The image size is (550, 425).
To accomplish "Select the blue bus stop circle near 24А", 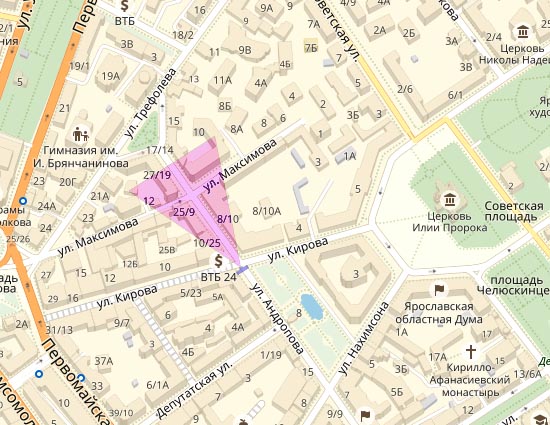I will (23, 201).
